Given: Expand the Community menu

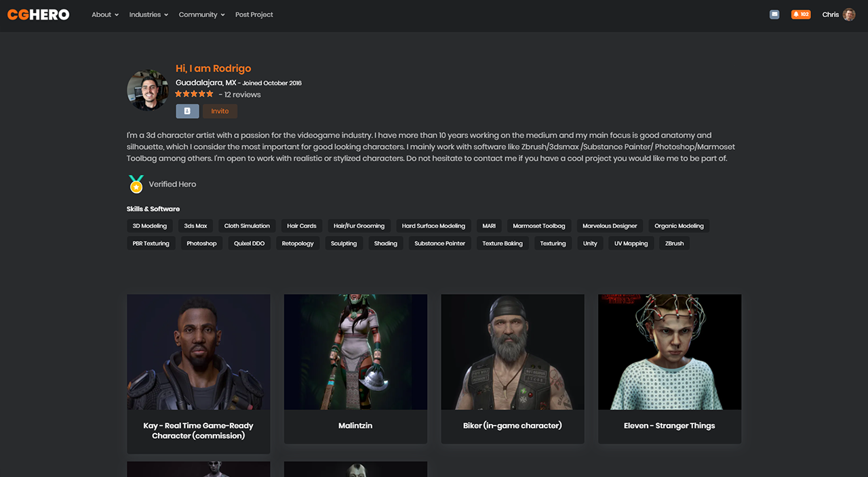Looking at the screenshot, I should coord(201,14).
